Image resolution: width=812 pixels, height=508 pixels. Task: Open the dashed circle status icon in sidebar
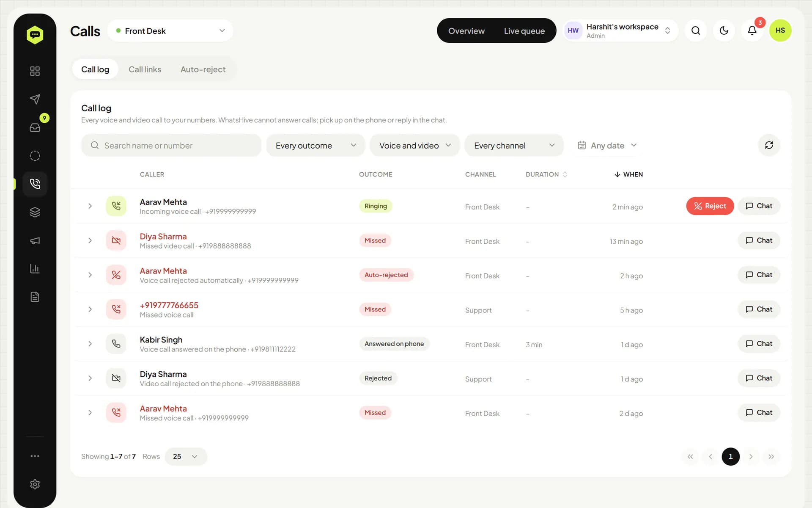coord(35,156)
